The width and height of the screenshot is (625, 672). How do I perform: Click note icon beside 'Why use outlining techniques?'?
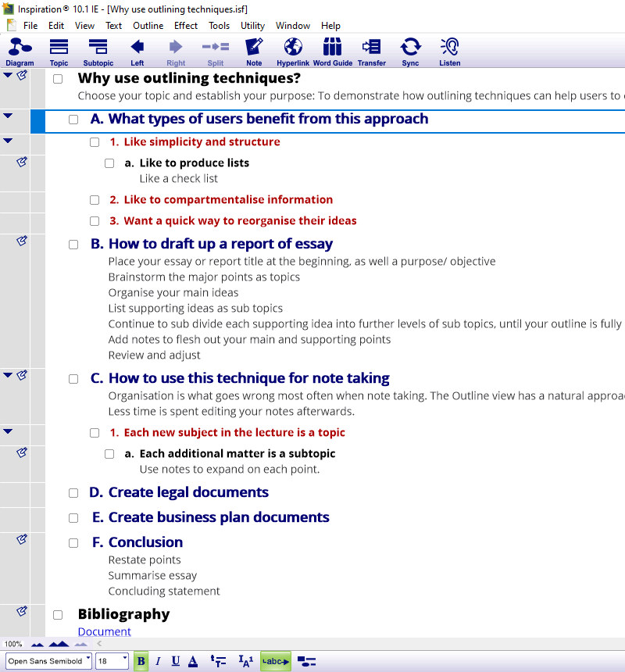(x=22, y=76)
